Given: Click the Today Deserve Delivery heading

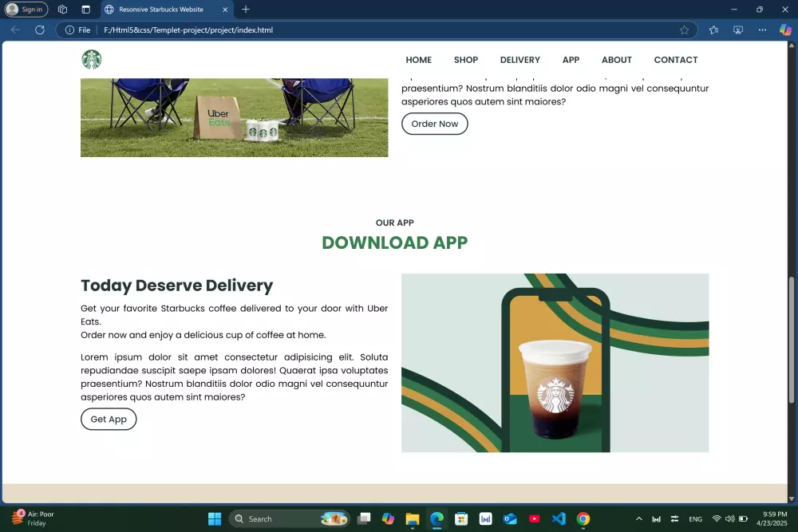Looking at the screenshot, I should click(x=176, y=286).
